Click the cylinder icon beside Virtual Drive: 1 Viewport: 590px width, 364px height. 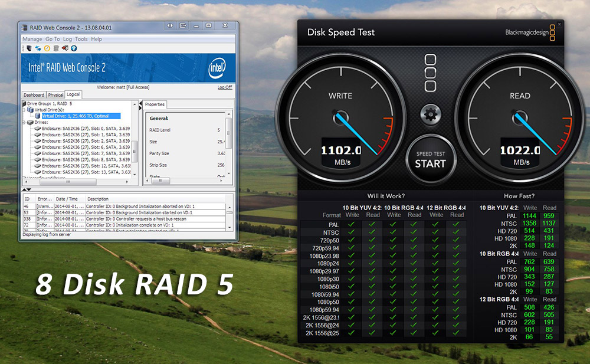[x=38, y=116]
